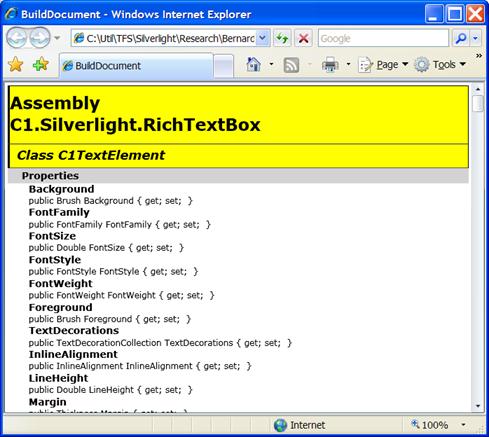Viewport: 489px width, 437px height.
Task: Open a new blank tab
Action: (224, 66)
